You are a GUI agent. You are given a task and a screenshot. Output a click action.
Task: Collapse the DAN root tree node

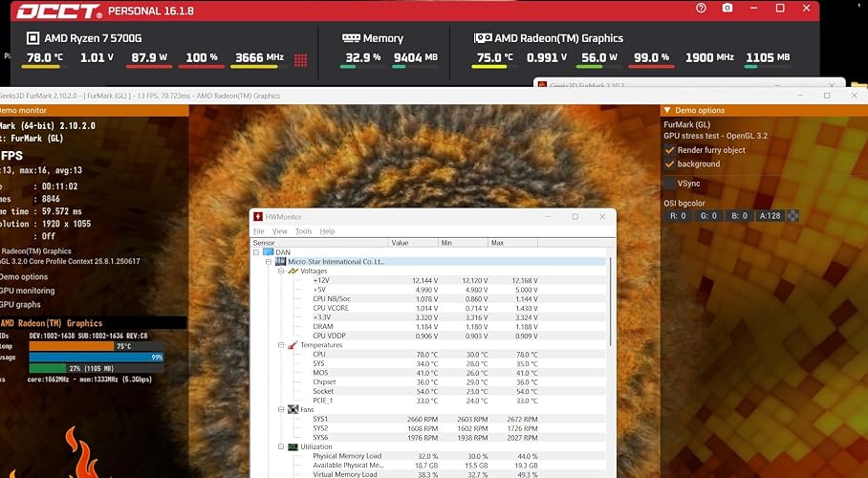tap(256, 252)
